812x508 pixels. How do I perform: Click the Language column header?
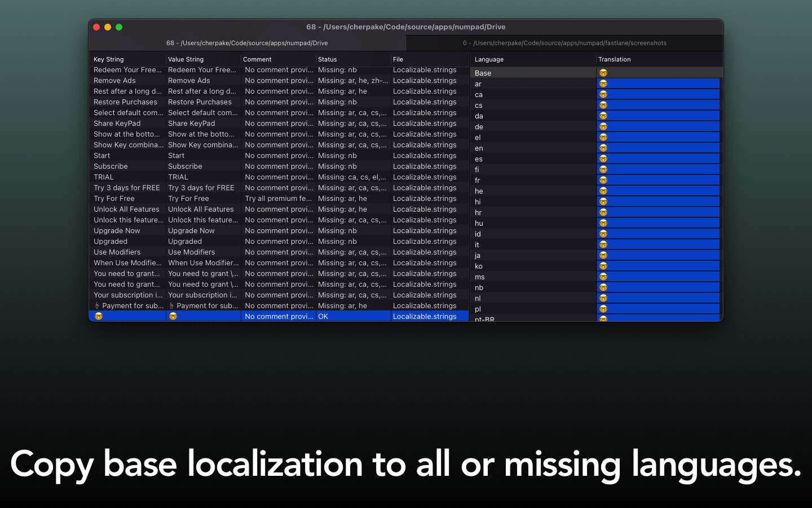[489, 59]
